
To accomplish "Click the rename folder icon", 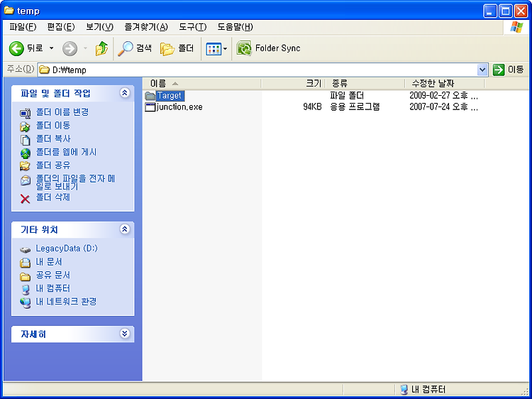I will (x=25, y=113).
